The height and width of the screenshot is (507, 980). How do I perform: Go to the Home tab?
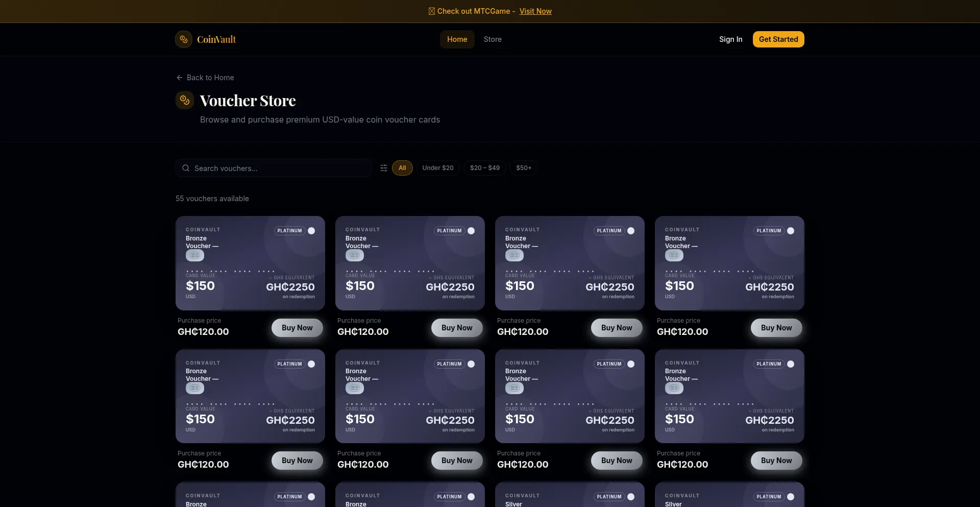click(x=457, y=39)
